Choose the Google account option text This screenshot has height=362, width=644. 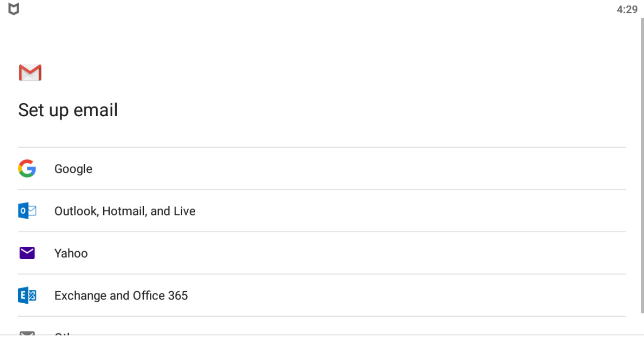(x=73, y=169)
